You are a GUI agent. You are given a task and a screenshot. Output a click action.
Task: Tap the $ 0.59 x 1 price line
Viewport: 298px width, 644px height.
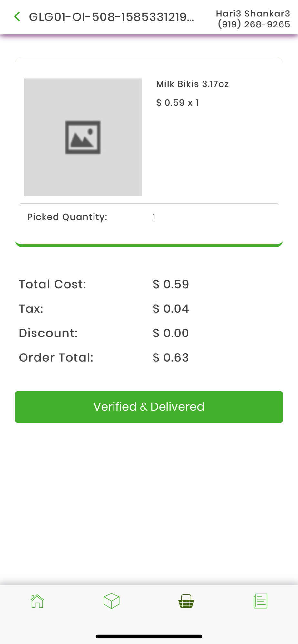177,103
